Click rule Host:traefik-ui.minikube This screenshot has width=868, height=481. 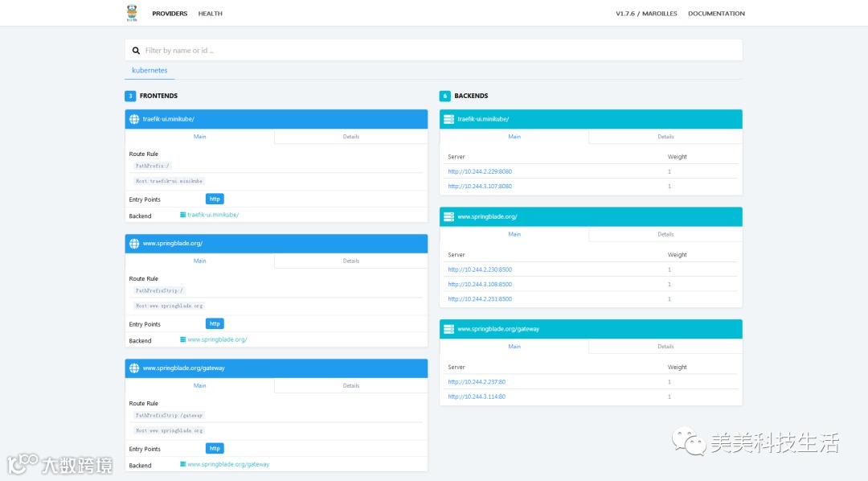pos(169,181)
